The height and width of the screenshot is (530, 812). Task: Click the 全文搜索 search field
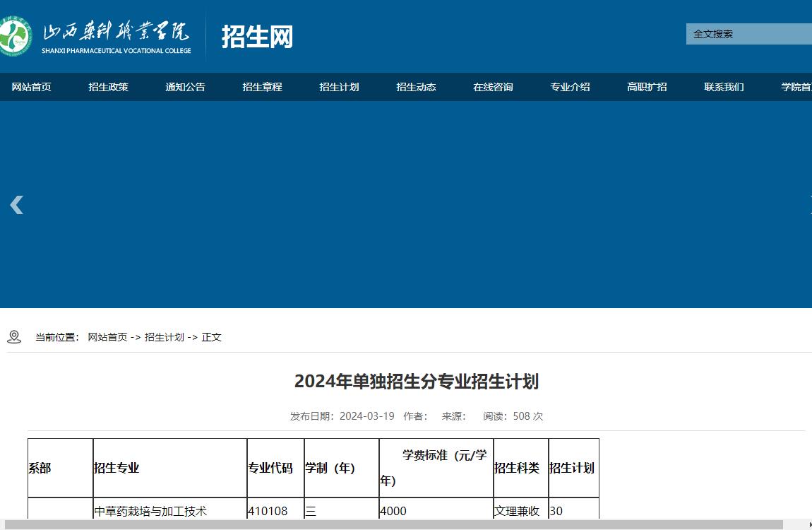[749, 34]
